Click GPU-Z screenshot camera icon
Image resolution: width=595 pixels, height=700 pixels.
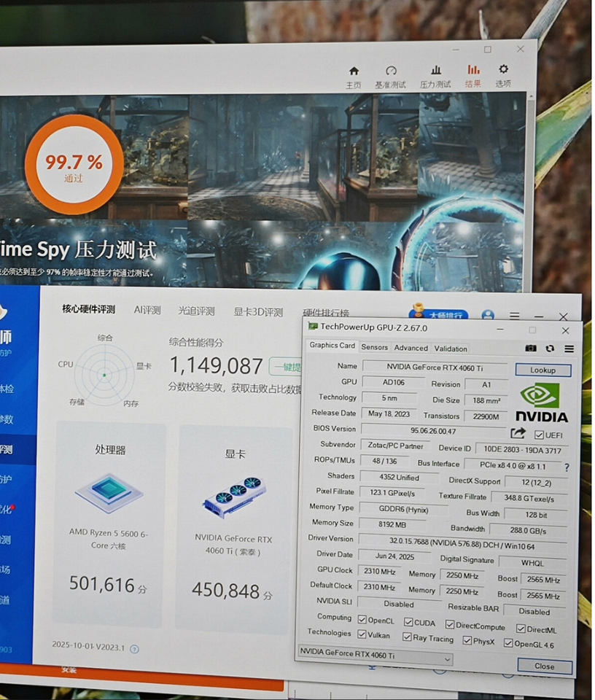(531, 349)
